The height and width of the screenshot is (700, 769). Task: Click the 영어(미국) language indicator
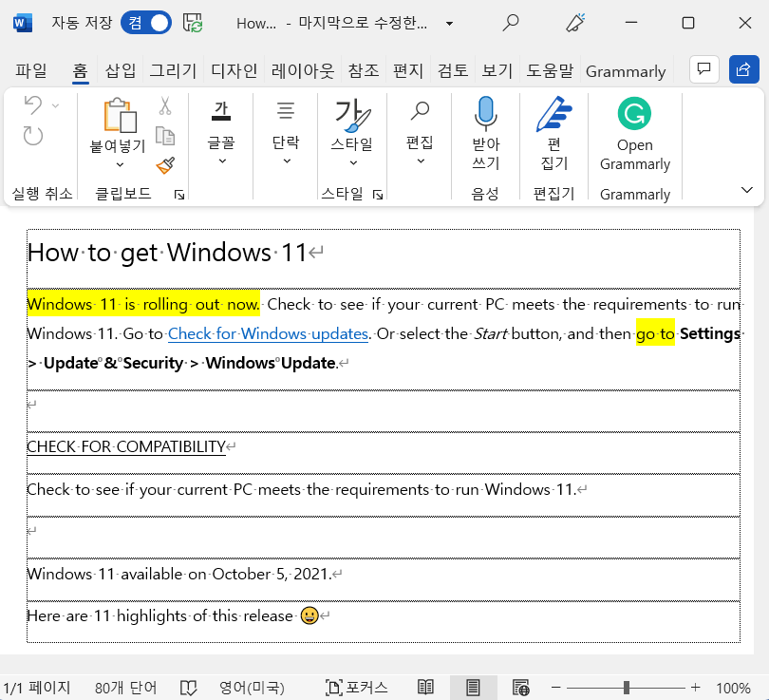click(252, 688)
